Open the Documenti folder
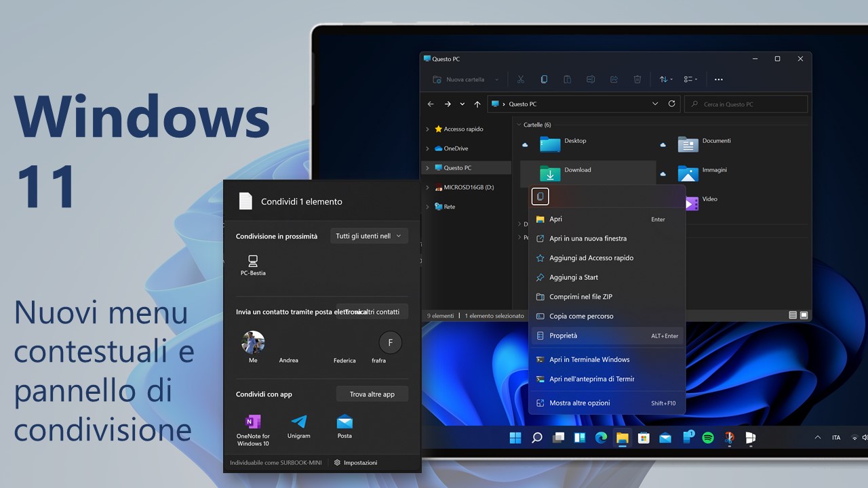This screenshot has width=868, height=488. (x=704, y=144)
